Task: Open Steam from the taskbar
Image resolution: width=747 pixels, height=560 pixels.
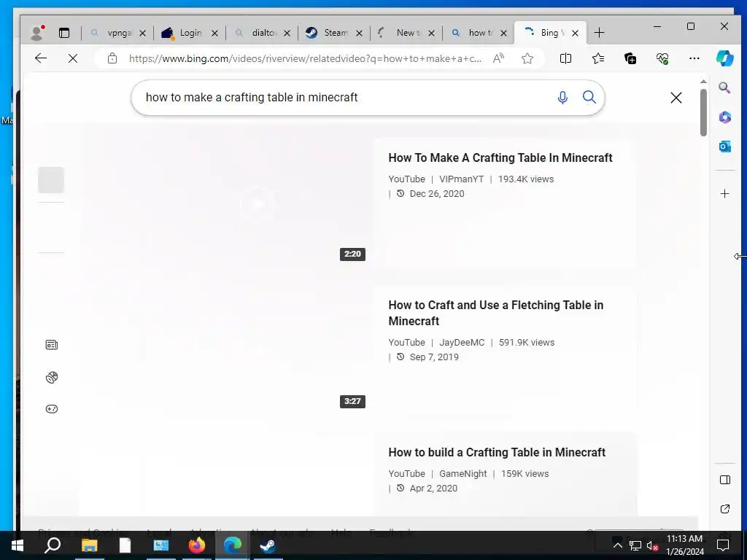Action: point(268,545)
